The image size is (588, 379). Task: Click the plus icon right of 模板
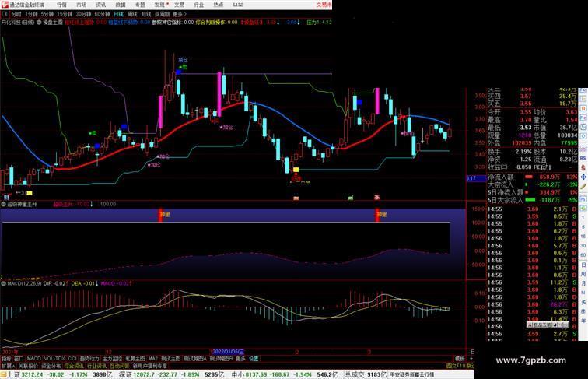471,359
